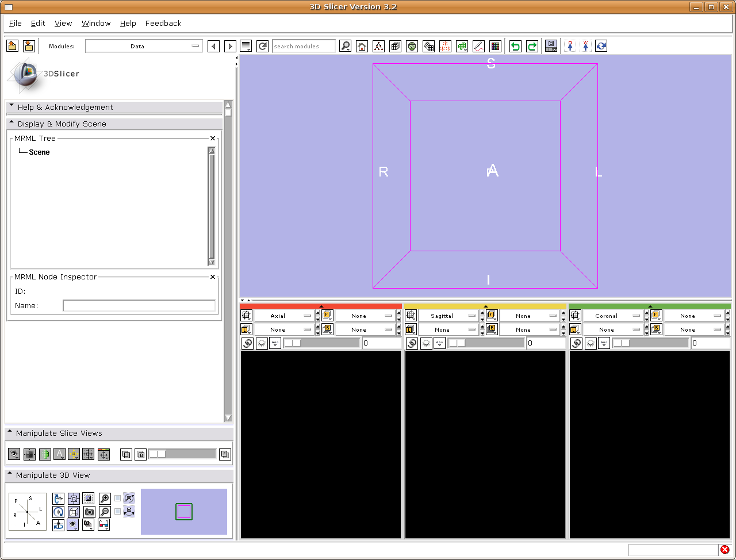736x560 pixels.
Task: Toggle slice visibility eye in Manipulate Slice Views
Action: pyautogui.click(x=14, y=454)
